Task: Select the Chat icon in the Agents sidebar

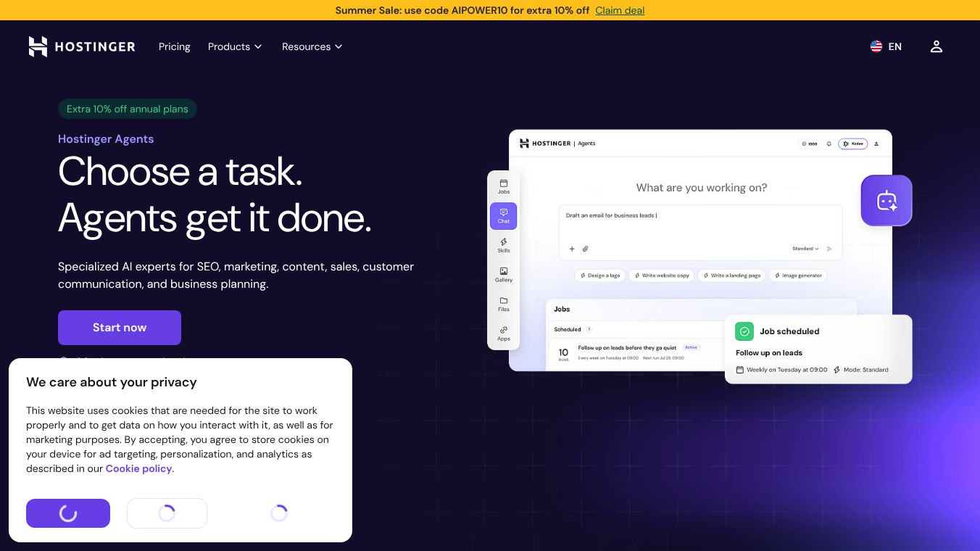Action: (504, 216)
